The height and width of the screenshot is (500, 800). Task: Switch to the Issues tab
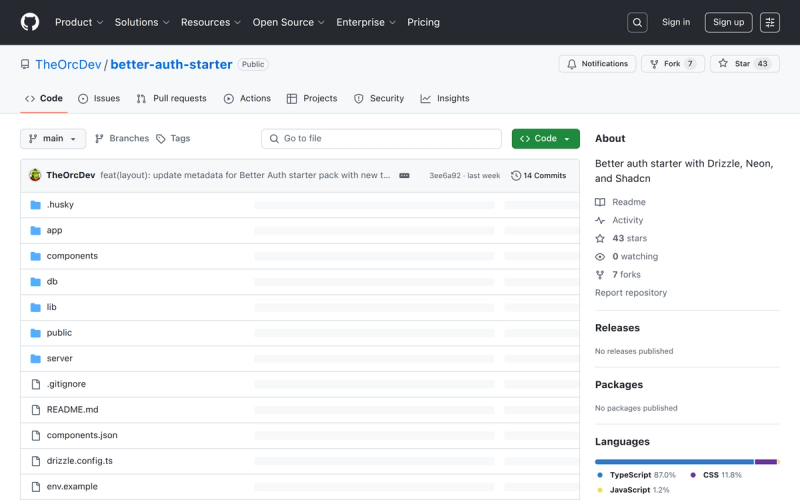[99, 98]
